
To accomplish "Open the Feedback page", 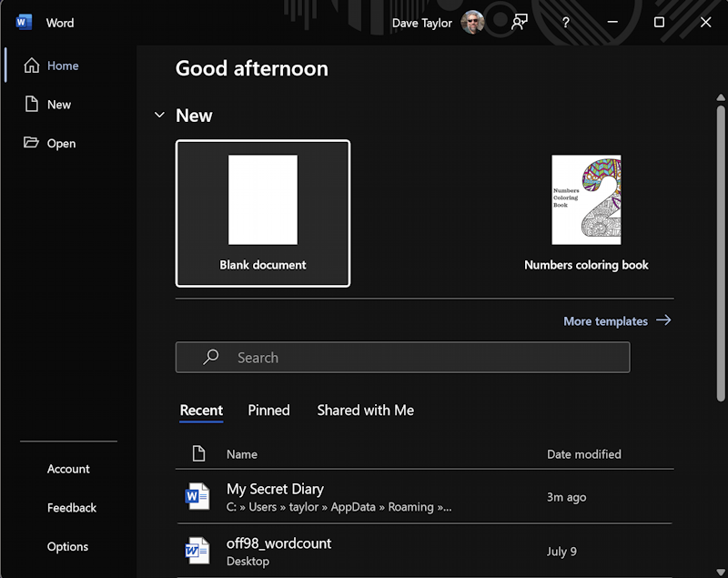I will tap(72, 508).
